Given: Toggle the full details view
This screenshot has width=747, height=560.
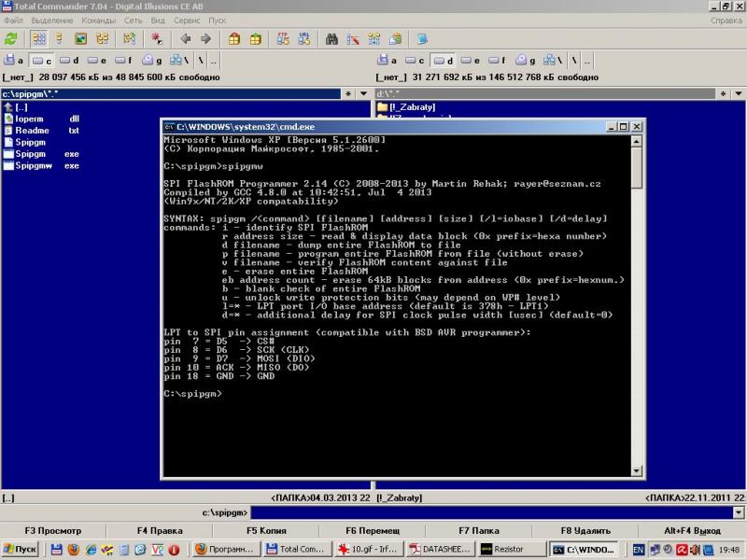Looking at the screenshot, I should 60,38.
